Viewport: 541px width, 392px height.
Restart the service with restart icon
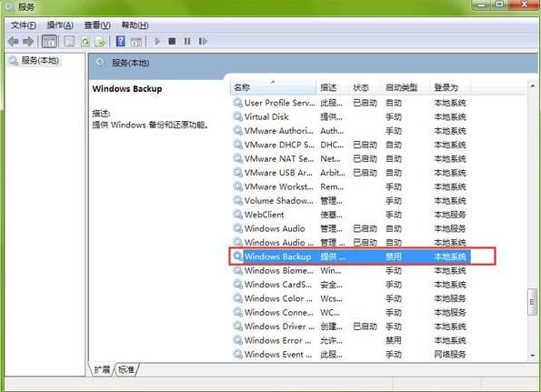pyautogui.click(x=203, y=42)
